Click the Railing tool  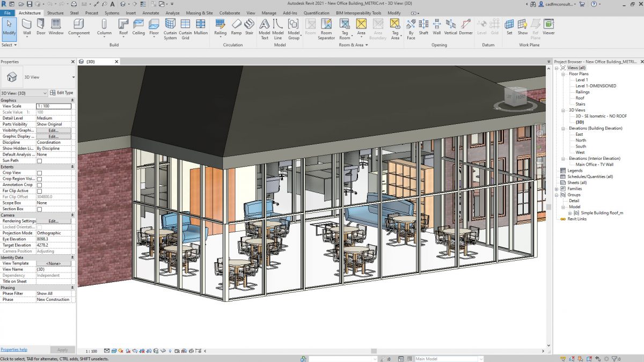tap(220, 27)
